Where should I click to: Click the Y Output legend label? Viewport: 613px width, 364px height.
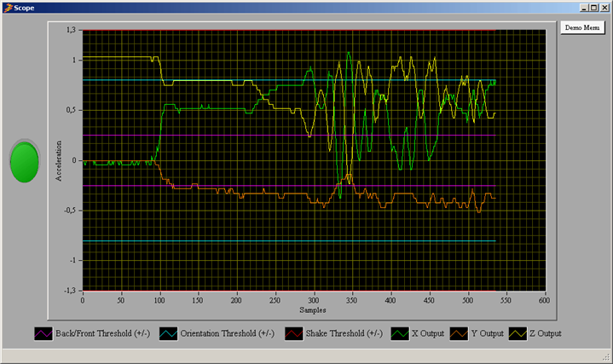(x=487, y=333)
